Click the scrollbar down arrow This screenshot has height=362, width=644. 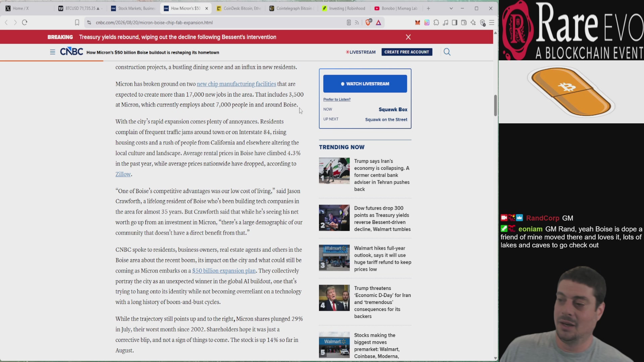pos(495,358)
